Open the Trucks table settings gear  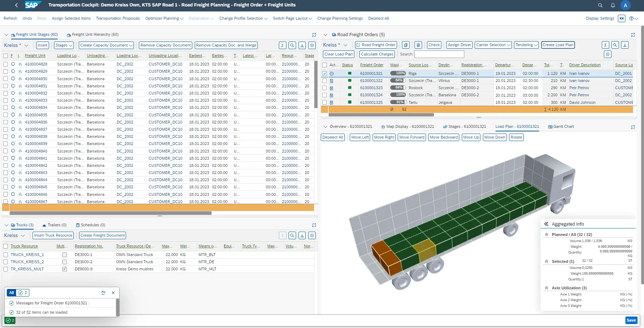tap(312, 236)
